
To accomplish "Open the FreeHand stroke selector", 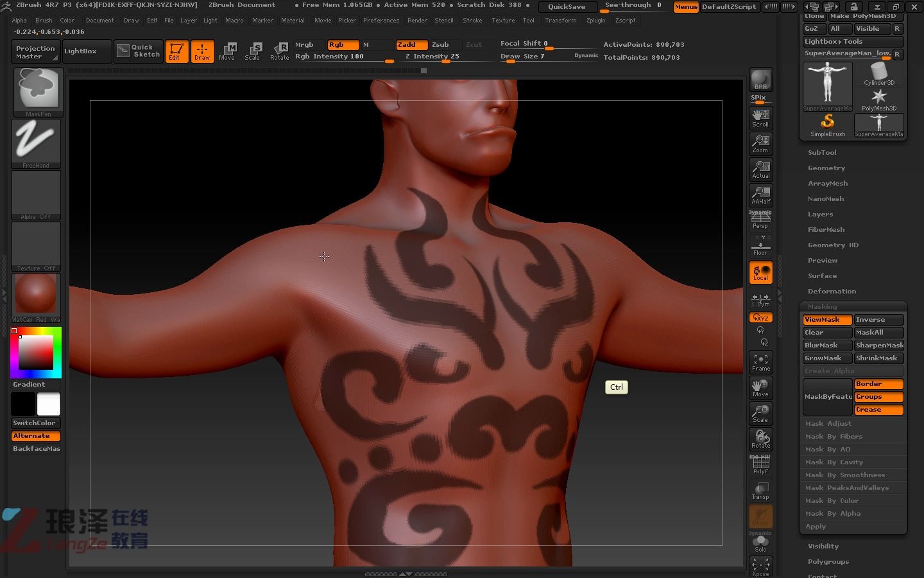I will click(36, 144).
